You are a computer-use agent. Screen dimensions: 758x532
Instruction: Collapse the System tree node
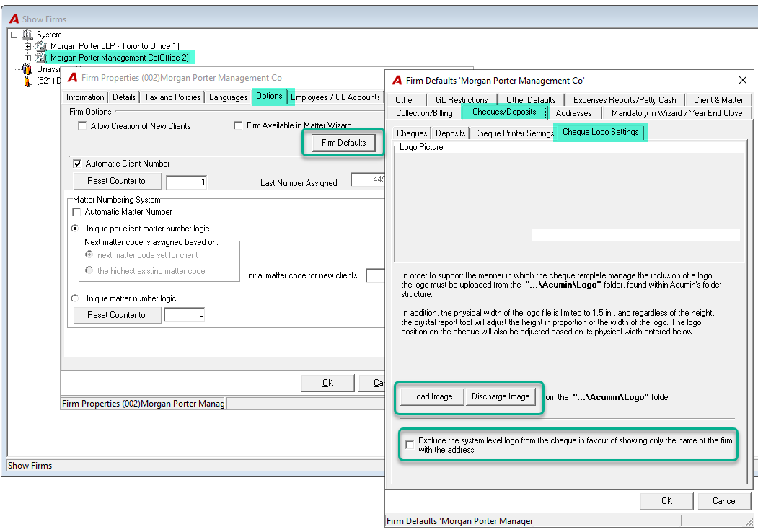14,35
